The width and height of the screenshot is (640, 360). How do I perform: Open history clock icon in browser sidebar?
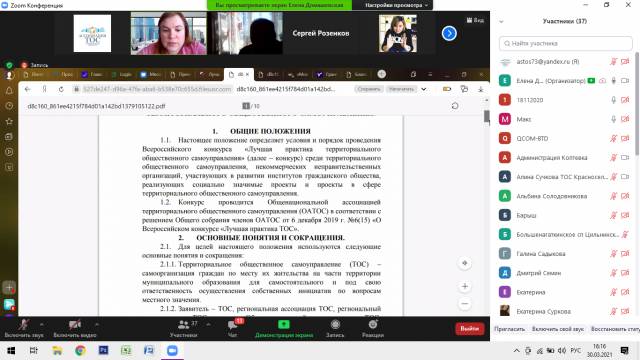9,106
